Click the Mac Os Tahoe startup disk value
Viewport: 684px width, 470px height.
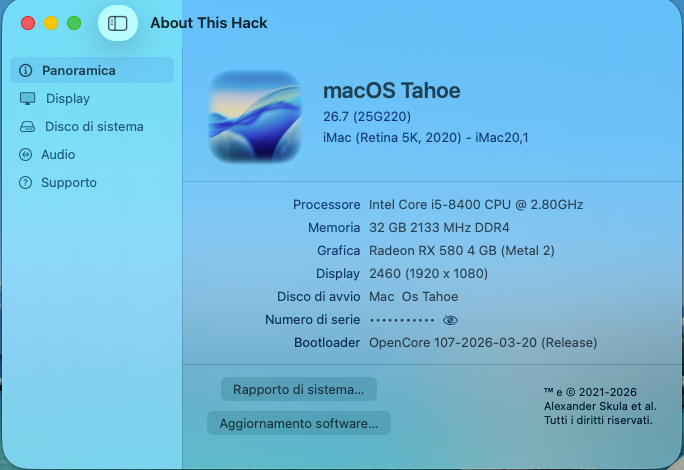pyautogui.click(x=414, y=297)
